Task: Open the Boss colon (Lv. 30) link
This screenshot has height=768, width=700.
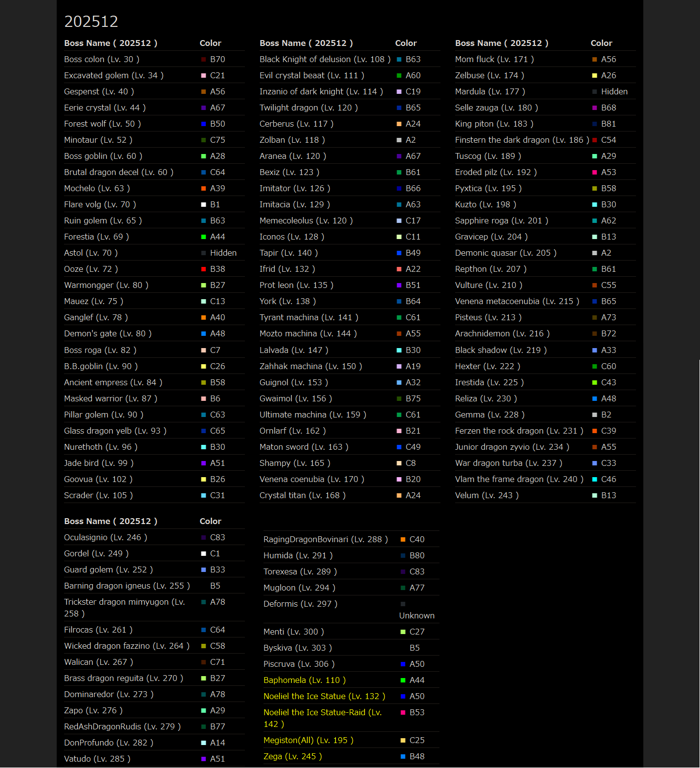Action: [102, 59]
